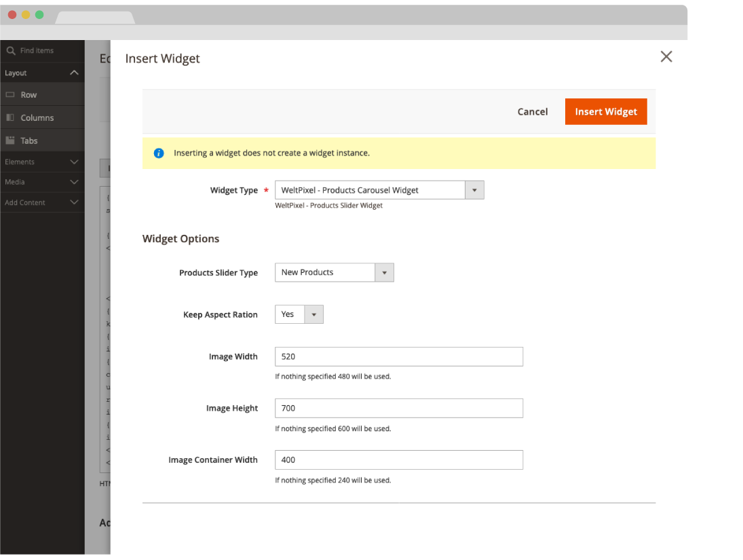This screenshot has height=560, width=743.
Task: Select the Tabs layout icon
Action: coord(10,141)
